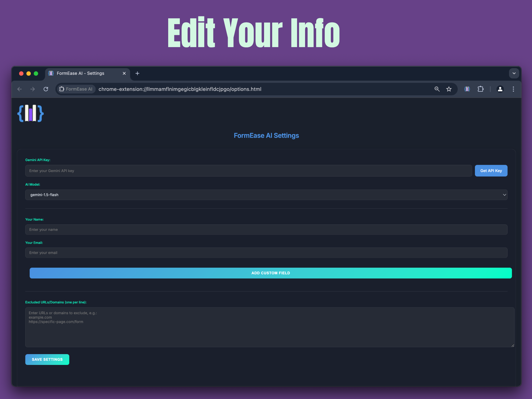
Task: Click the Save Settings button
Action: (x=47, y=359)
